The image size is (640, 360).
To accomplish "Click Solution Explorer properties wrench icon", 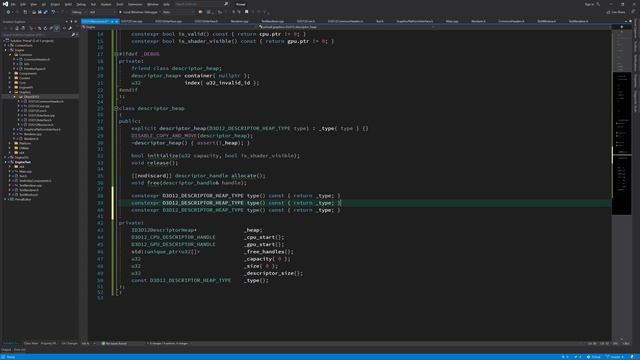I will click(70, 28).
